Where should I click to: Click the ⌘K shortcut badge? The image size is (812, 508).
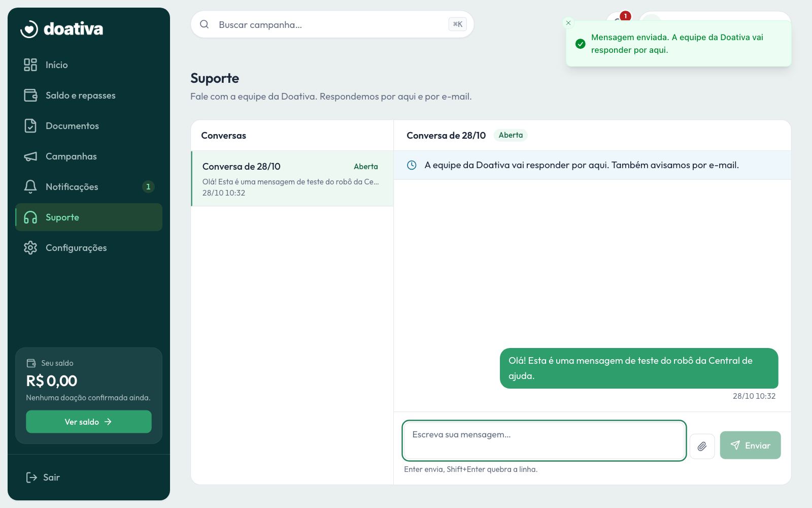click(457, 24)
